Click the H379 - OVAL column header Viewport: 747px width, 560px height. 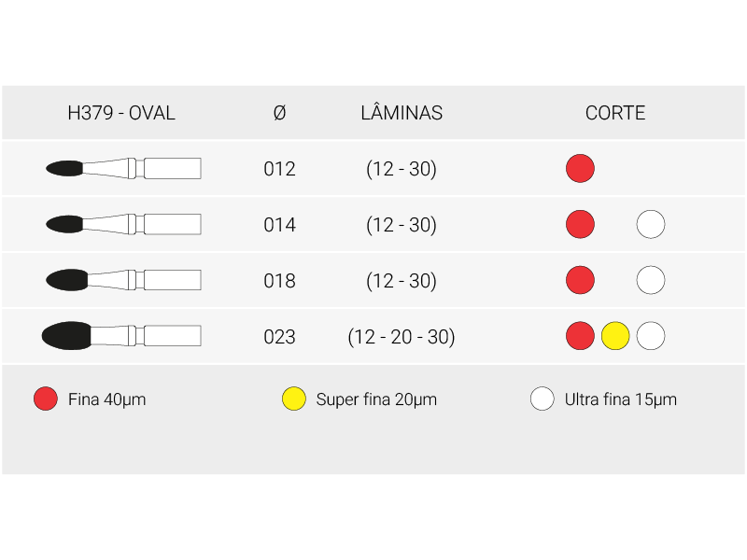coord(121,113)
